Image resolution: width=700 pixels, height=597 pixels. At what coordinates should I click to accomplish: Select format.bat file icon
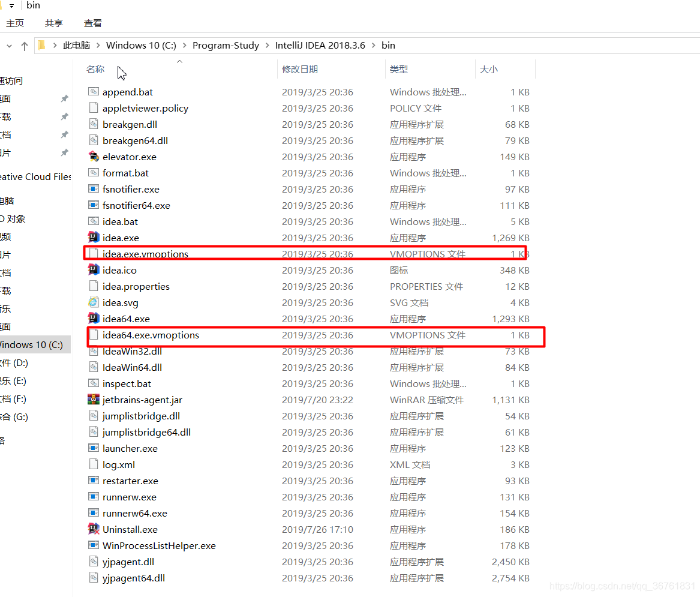point(94,172)
